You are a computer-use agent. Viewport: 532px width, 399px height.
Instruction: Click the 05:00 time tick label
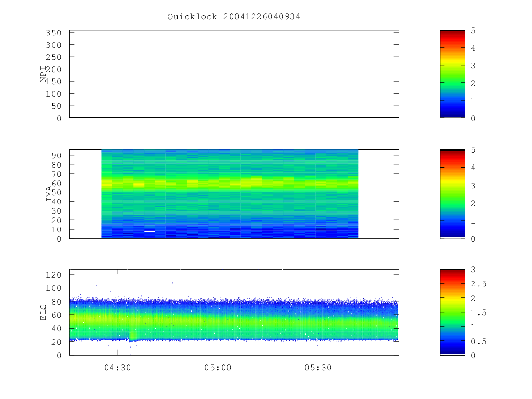[218, 368]
